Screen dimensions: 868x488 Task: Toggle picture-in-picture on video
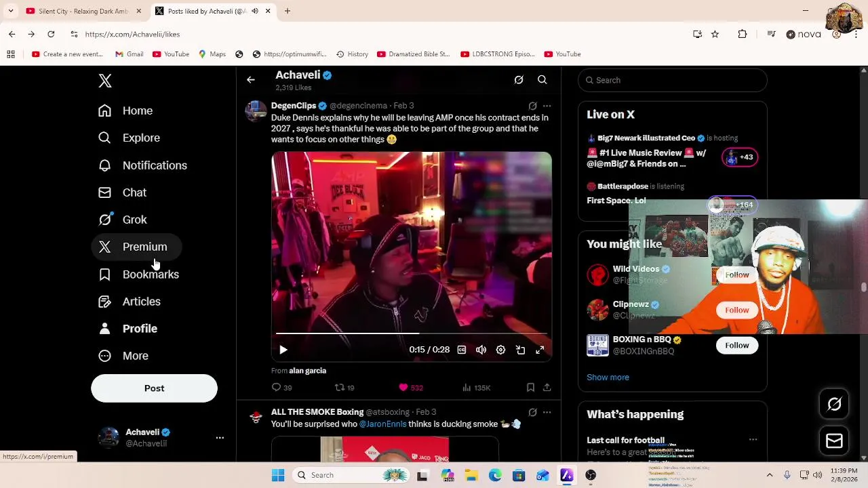pos(520,350)
